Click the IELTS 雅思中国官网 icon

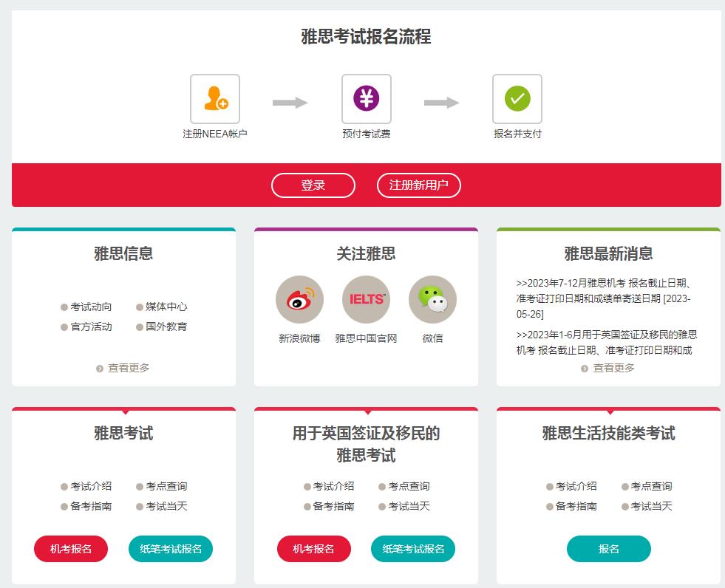point(366,299)
